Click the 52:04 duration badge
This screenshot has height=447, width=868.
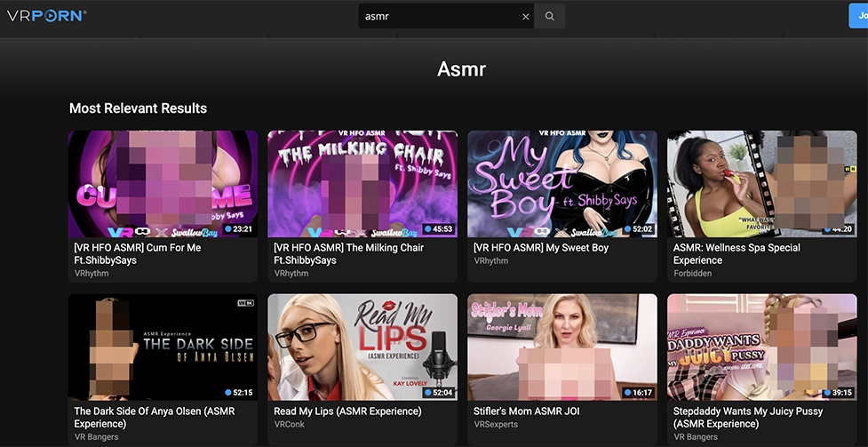438,392
